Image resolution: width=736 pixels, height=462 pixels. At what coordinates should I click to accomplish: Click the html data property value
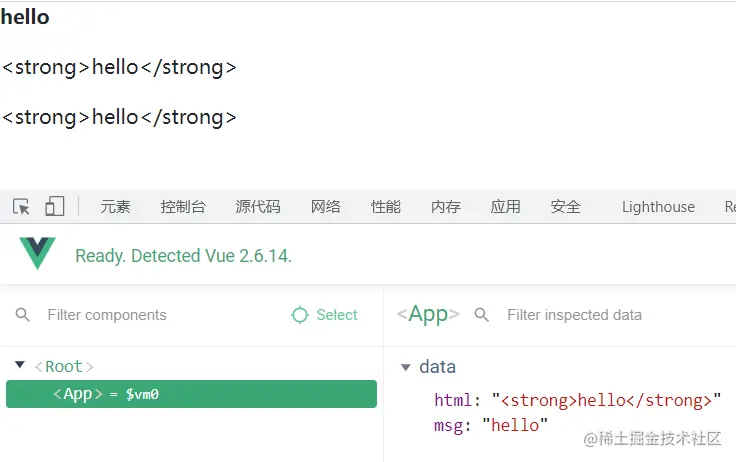(x=606, y=400)
